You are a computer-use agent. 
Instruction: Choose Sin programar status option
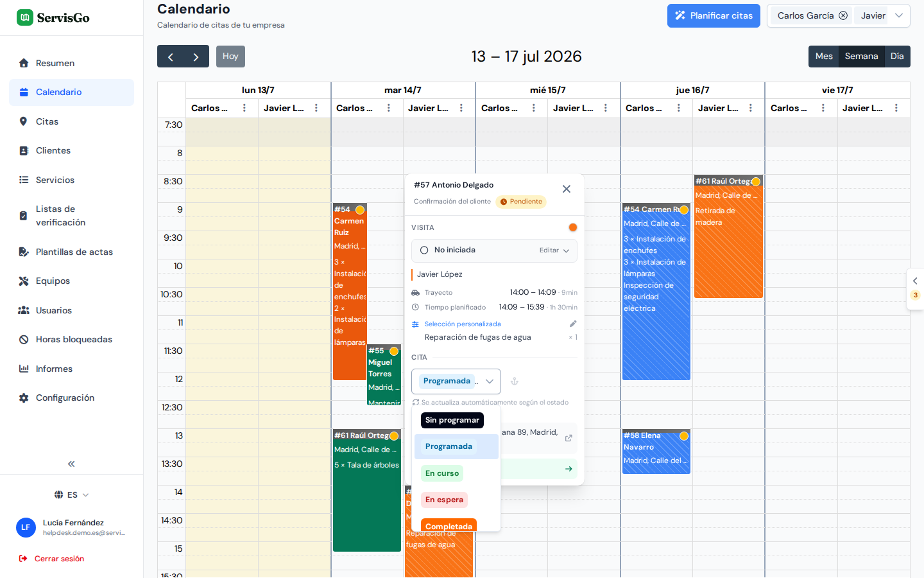tap(452, 420)
